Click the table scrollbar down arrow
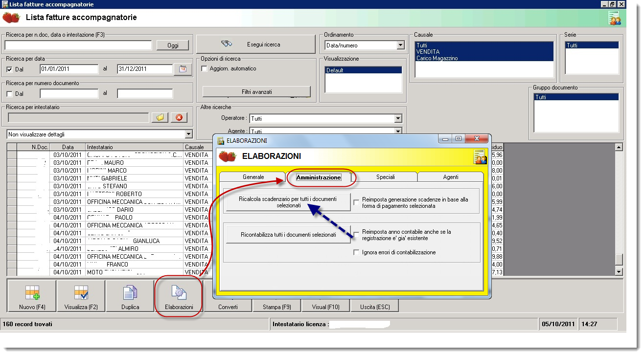The image size is (644, 355). click(619, 272)
